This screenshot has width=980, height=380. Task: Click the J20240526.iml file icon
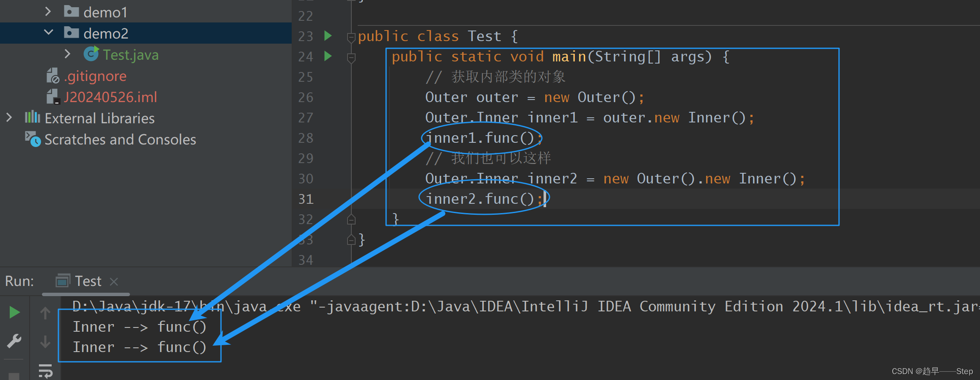coord(52,97)
